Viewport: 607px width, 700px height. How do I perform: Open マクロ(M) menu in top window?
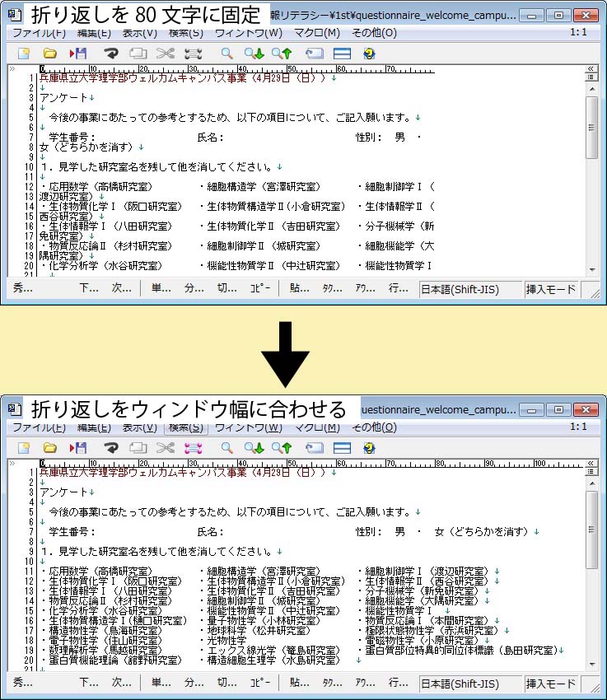click(317, 33)
